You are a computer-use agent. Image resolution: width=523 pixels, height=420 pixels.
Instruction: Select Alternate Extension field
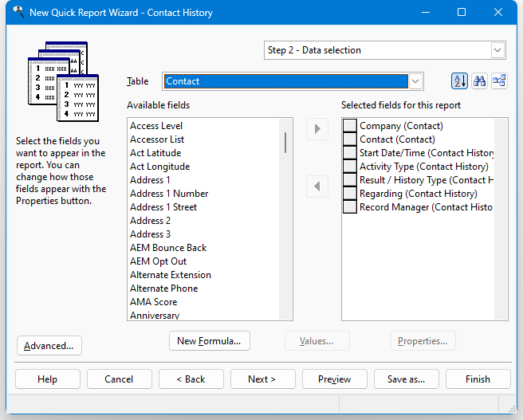click(x=204, y=275)
